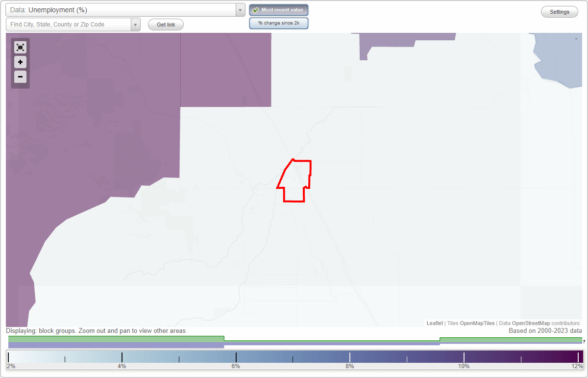Click the fit-to-extent icon on the map
Screen dimensions: 588x378
click(20, 47)
